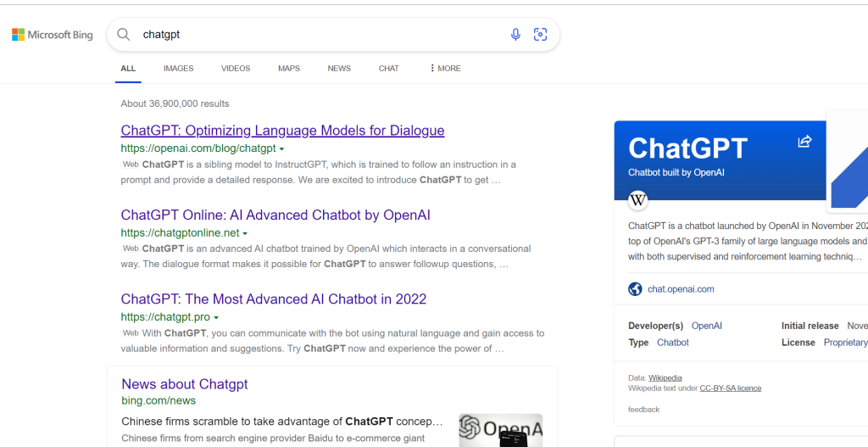Click globe icon beside chat.openai.com
The height and width of the screenshot is (447, 868).
tap(635, 288)
